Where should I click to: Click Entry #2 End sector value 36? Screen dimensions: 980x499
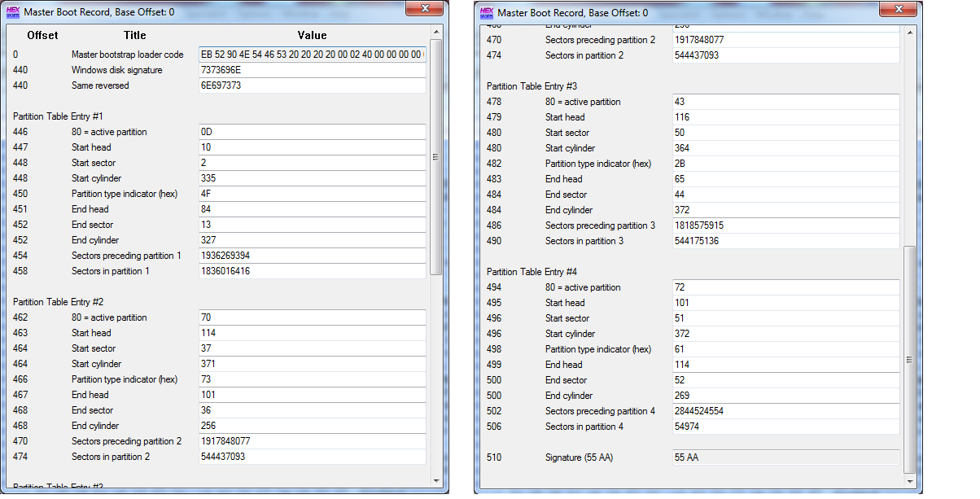click(312, 410)
